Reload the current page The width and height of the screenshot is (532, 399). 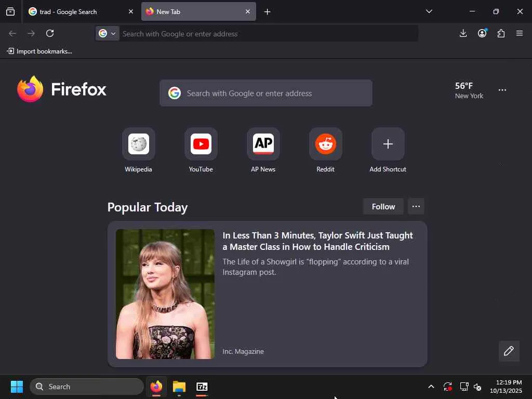click(50, 33)
